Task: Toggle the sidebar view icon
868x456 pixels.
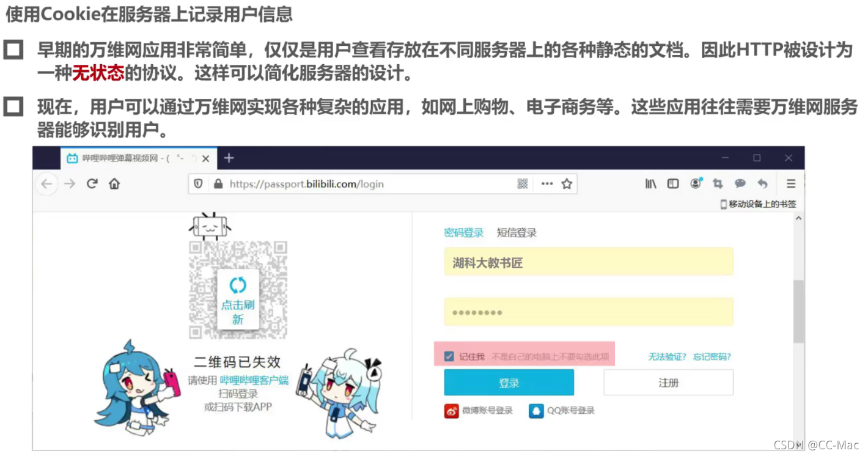Action: click(x=673, y=183)
